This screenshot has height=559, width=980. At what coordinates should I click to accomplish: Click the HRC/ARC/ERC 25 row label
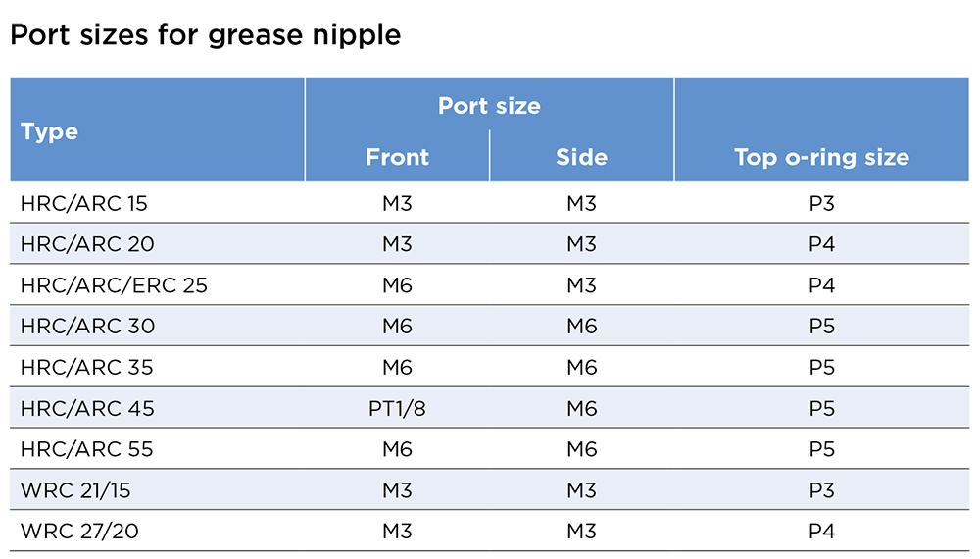pyautogui.click(x=114, y=285)
